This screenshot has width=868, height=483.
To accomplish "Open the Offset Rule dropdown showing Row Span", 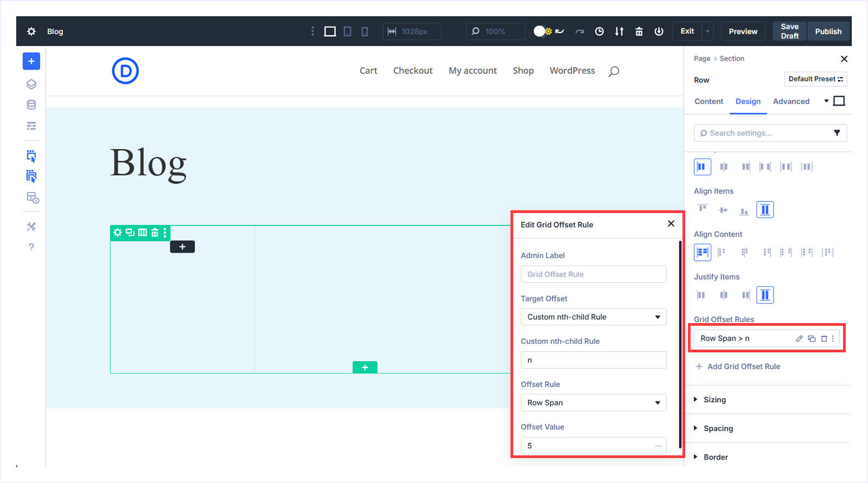I will (593, 403).
